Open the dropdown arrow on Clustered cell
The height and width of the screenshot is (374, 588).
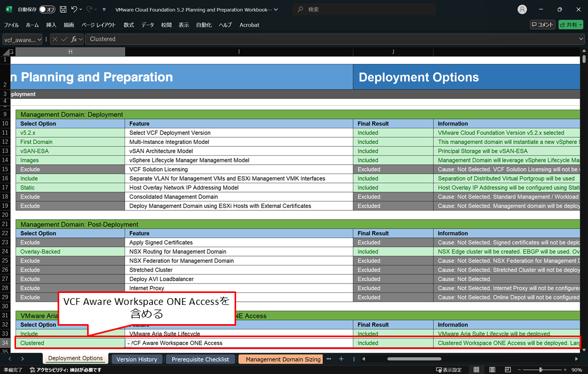(128, 343)
